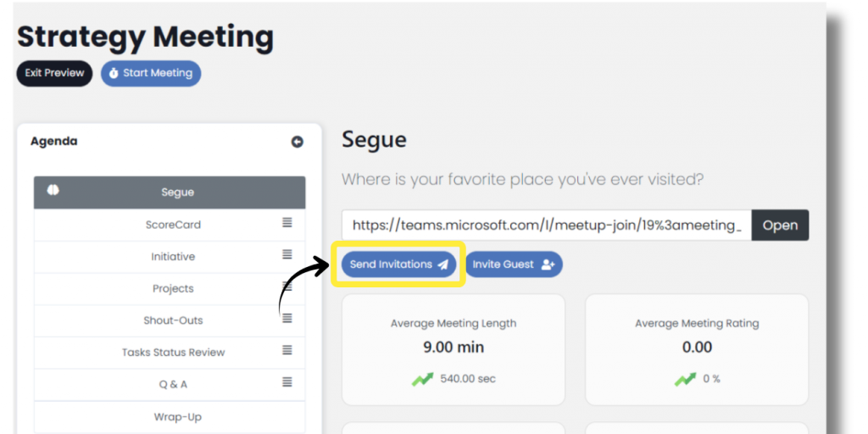Open the ScoreCard agenda item

coord(173,225)
